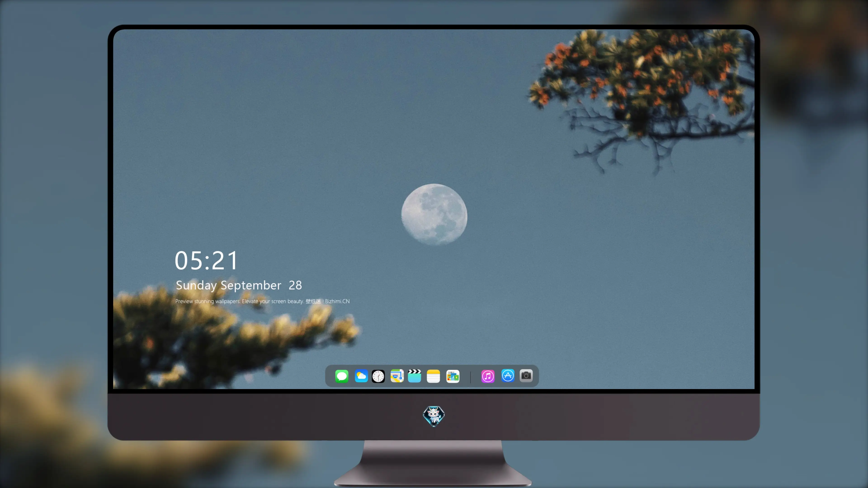Open the Camera app in the dock
The height and width of the screenshot is (488, 868).
pyautogui.click(x=526, y=375)
